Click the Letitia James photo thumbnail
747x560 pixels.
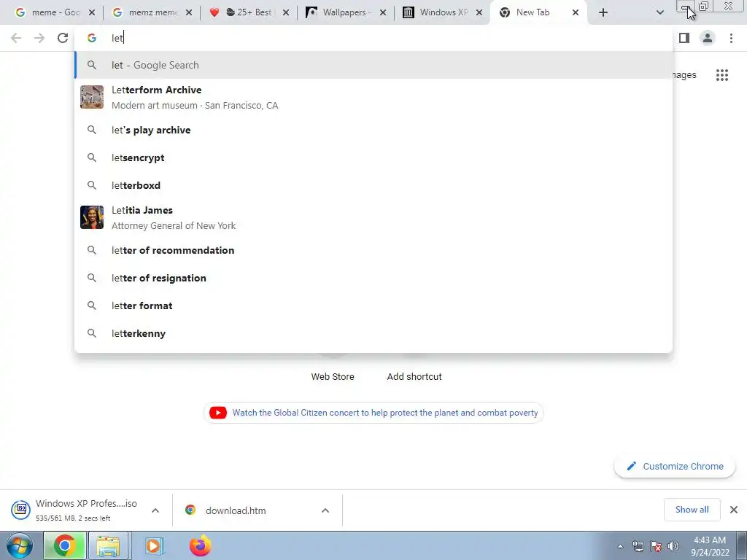pyautogui.click(x=92, y=217)
